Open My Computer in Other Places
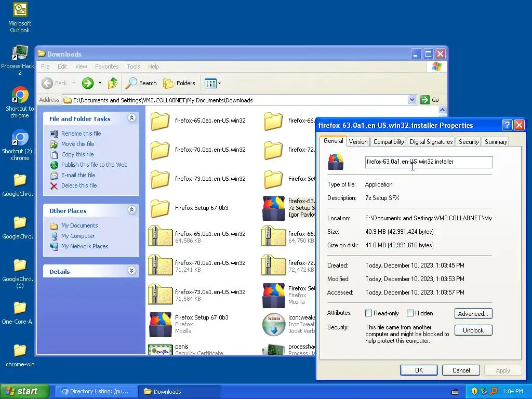532x399 pixels. coord(78,236)
